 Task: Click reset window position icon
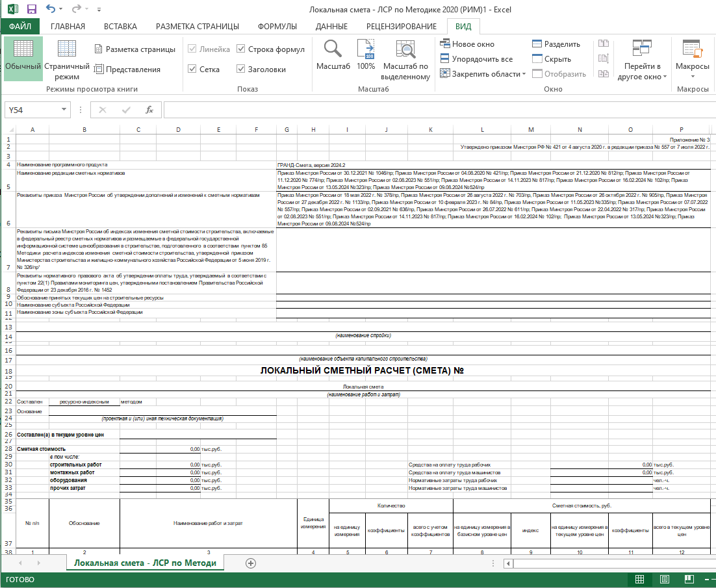(603, 73)
